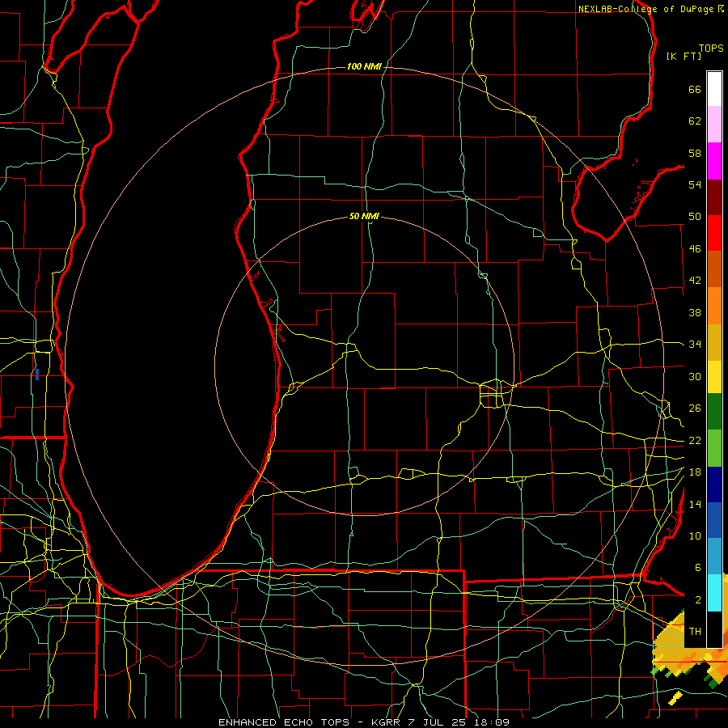Select the dark red (maroon) legend swatch
The image size is (728, 728).
tap(714, 197)
